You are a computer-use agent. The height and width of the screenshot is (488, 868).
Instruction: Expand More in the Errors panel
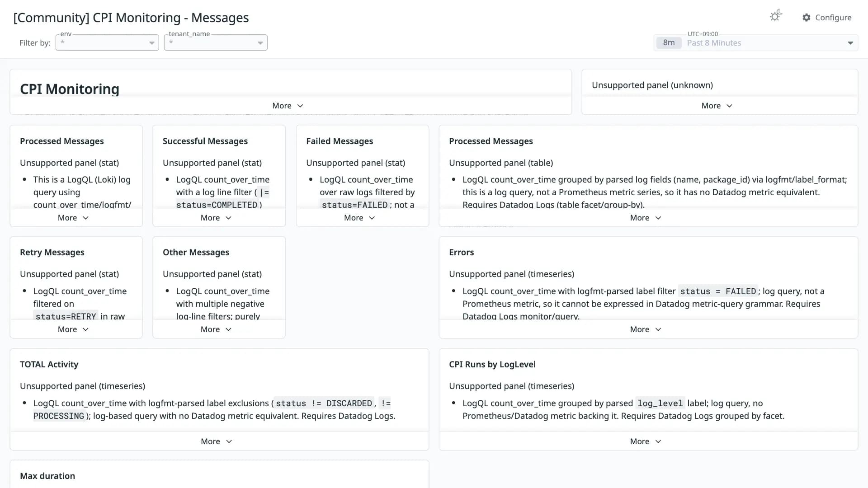(x=646, y=329)
